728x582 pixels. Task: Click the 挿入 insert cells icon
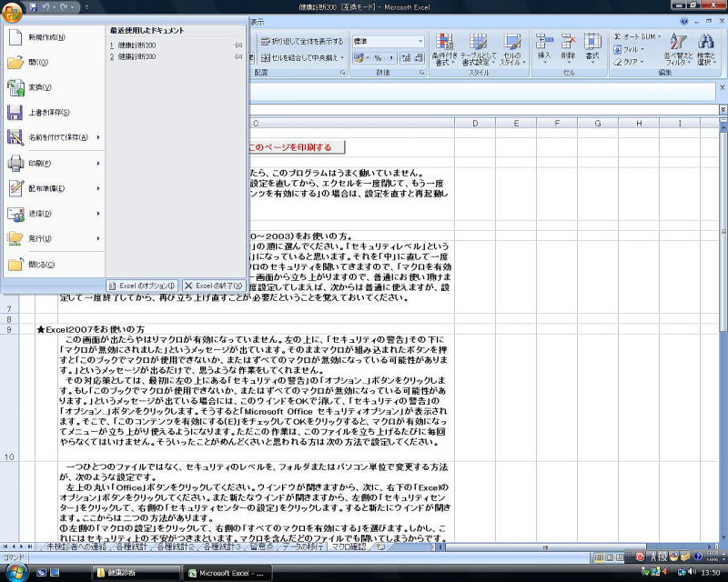coord(544,48)
